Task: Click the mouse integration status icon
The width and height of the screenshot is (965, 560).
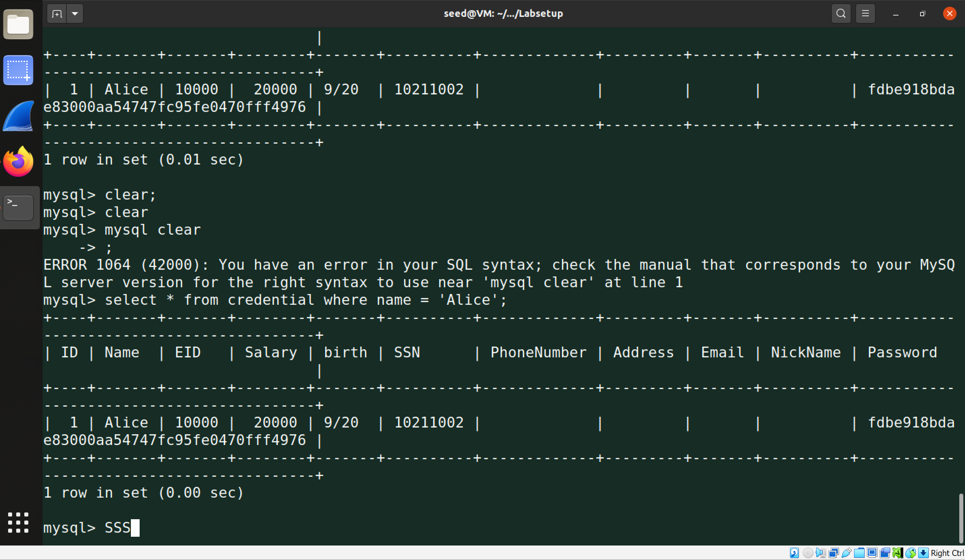Action: tap(911, 553)
